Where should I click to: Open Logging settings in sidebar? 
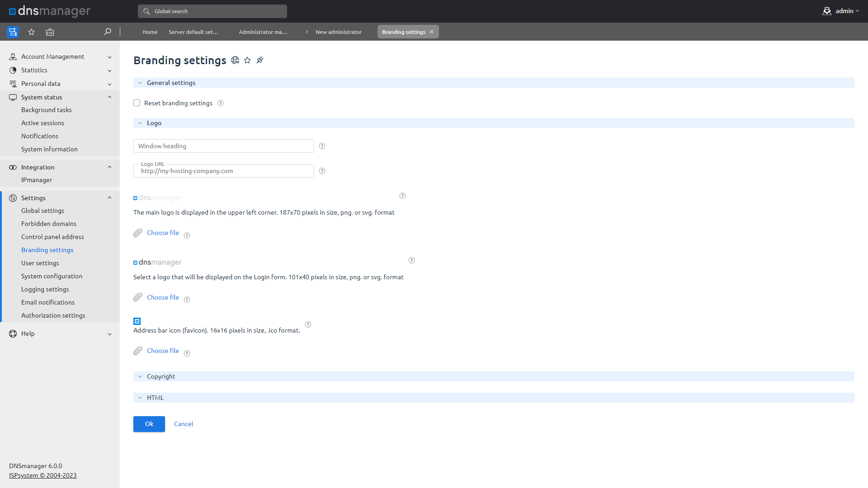(x=45, y=289)
